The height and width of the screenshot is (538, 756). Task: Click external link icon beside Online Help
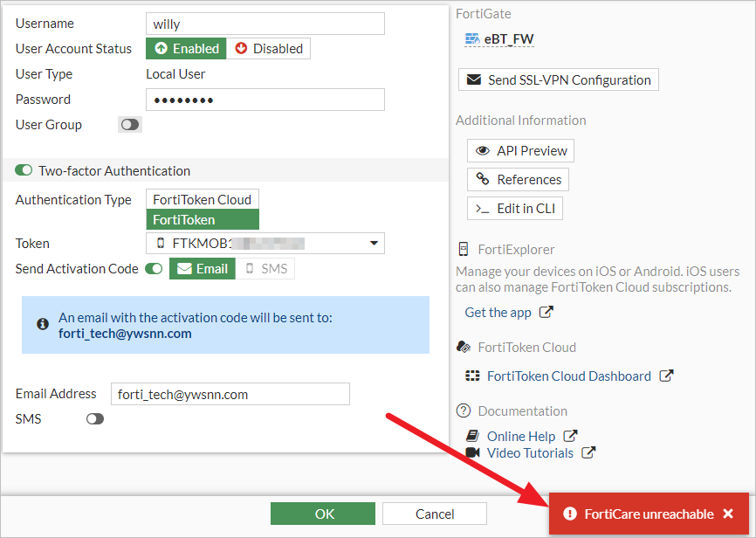click(x=570, y=436)
